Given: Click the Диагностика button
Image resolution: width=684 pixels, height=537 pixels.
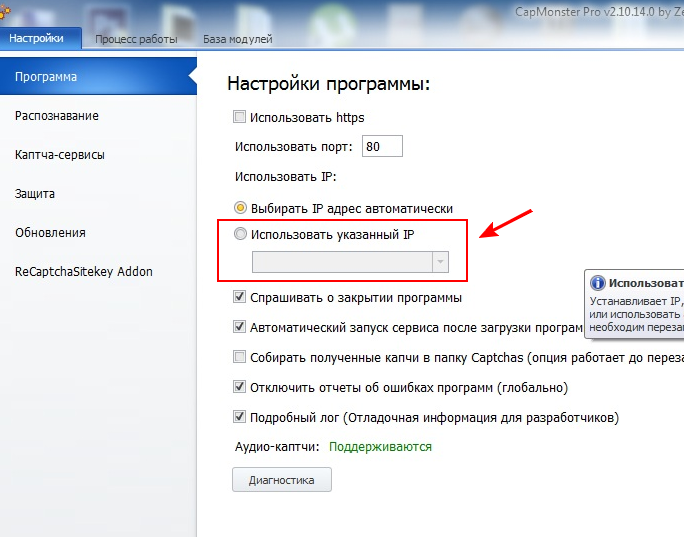Looking at the screenshot, I should coord(282,480).
